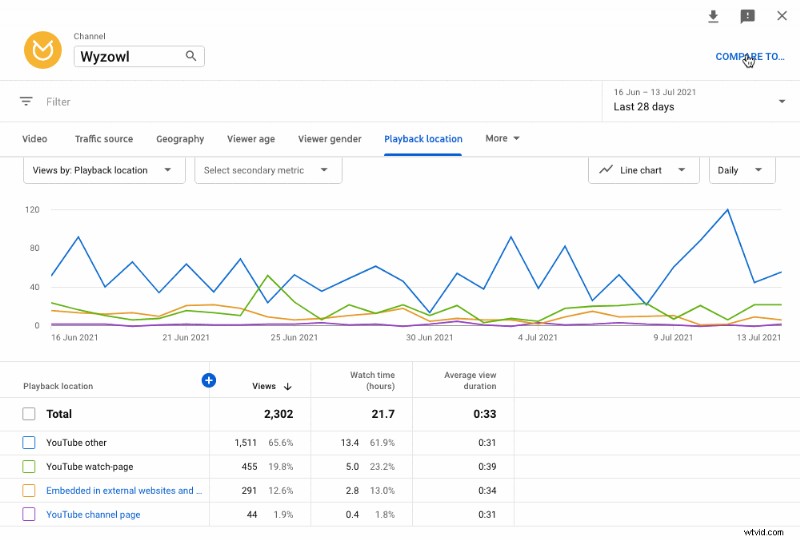The height and width of the screenshot is (540, 800).
Task: Click the 13 Jul 2021 axis label
Action: (759, 337)
